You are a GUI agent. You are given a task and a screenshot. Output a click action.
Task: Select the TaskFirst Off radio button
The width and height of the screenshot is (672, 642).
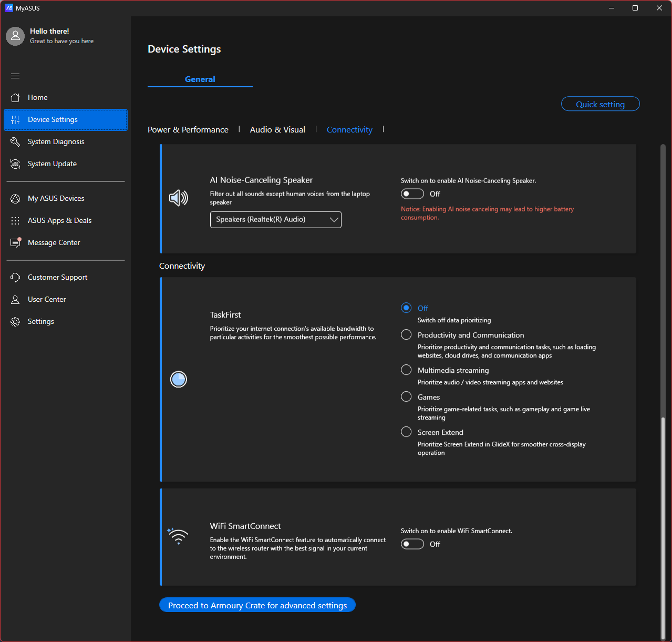(406, 308)
